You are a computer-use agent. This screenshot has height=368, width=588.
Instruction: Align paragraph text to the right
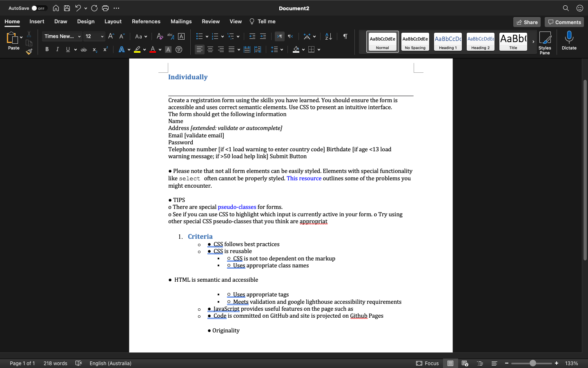point(221,49)
